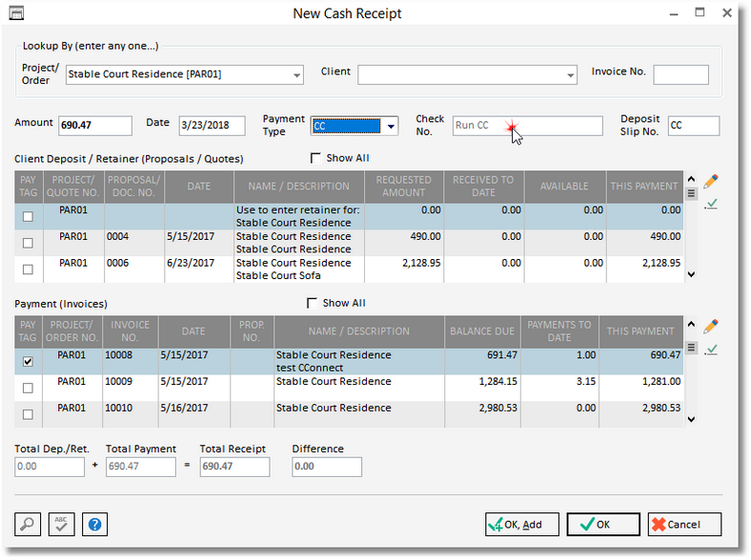Click OK, Add button
Image resolution: width=751 pixels, height=560 pixels.
(522, 525)
